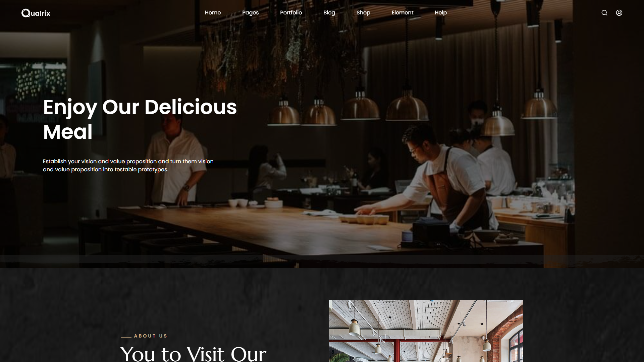Open the user account icon
This screenshot has width=644, height=362.
tap(619, 13)
